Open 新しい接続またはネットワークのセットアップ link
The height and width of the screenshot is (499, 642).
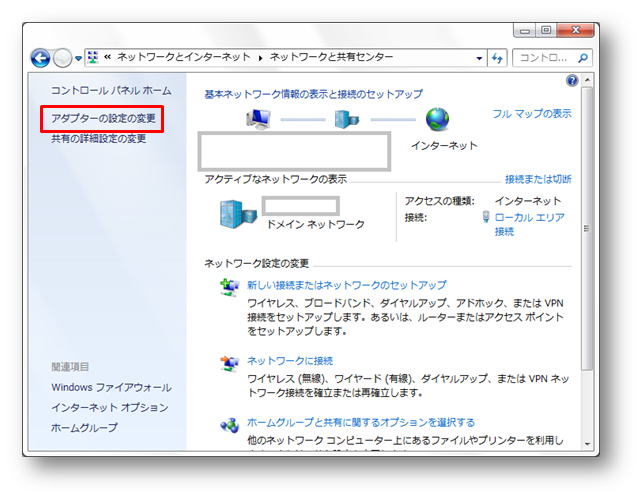pos(346,285)
